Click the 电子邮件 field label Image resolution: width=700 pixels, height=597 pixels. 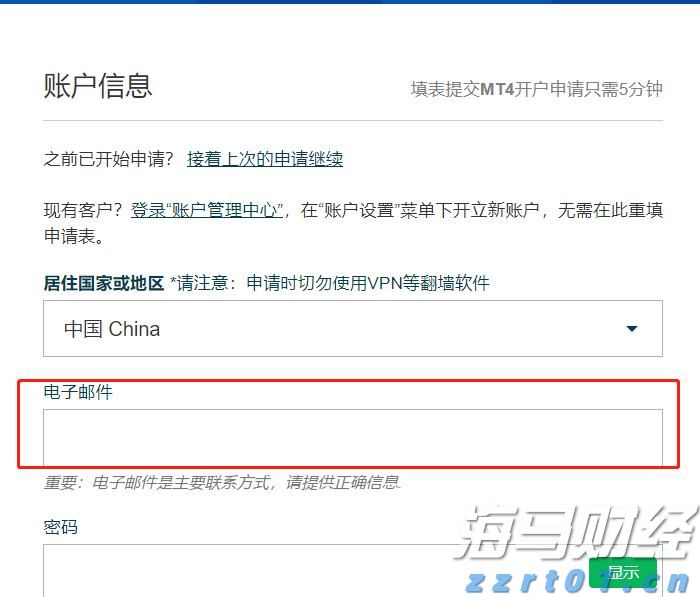78,392
